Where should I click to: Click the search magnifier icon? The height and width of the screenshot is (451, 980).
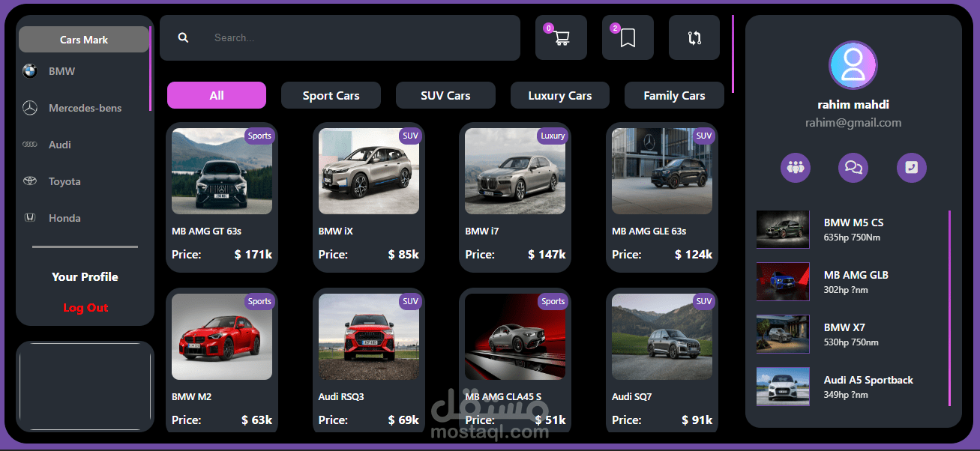tap(183, 37)
